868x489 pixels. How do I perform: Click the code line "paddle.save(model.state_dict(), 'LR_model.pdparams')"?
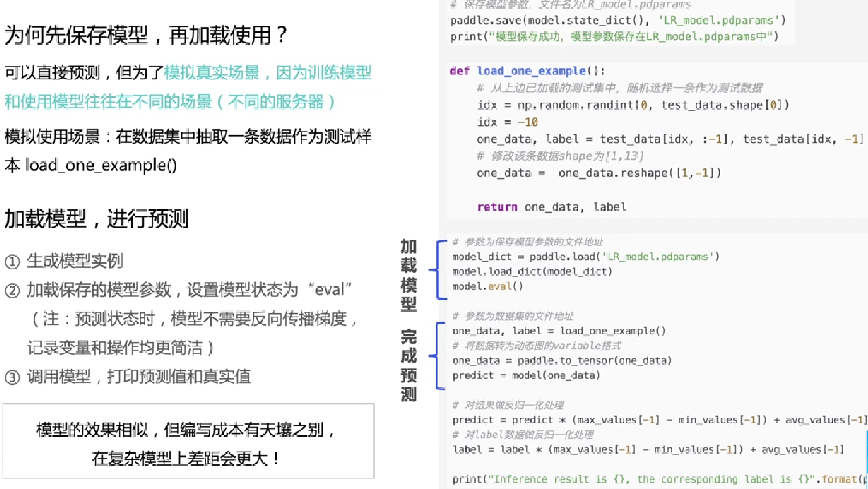point(618,21)
